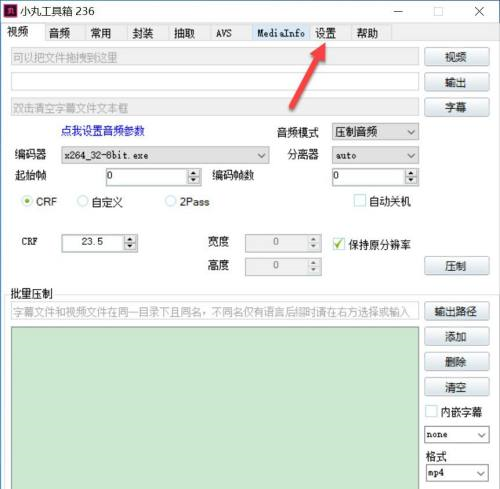Viewport: 500px width, 489px height.
Task: Click the 输出 button
Action: point(457,82)
